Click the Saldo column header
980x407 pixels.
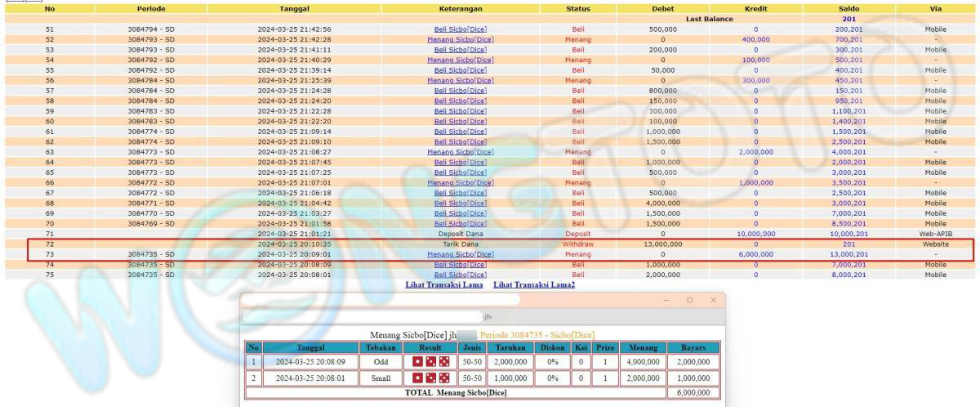coord(849,8)
